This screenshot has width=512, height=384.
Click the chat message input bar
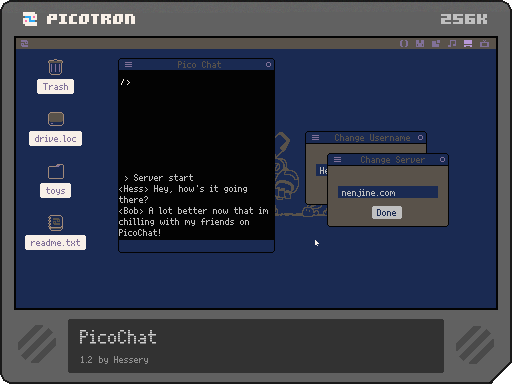pos(196,246)
